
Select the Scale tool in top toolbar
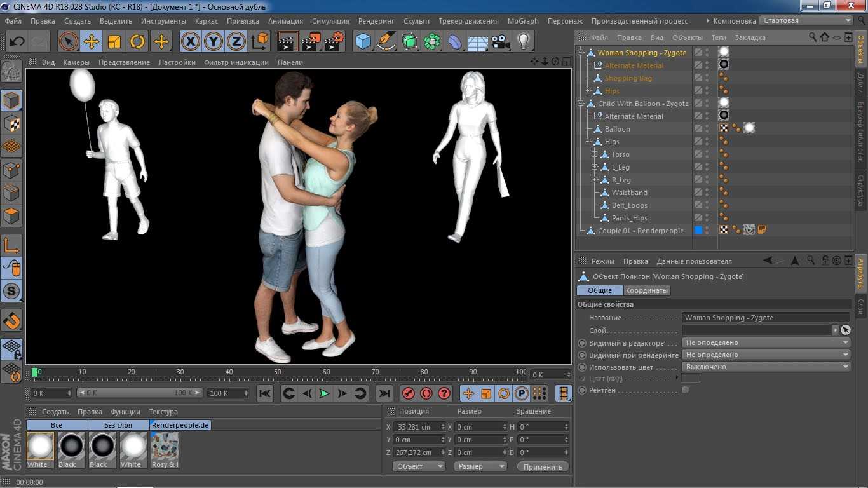tap(114, 42)
